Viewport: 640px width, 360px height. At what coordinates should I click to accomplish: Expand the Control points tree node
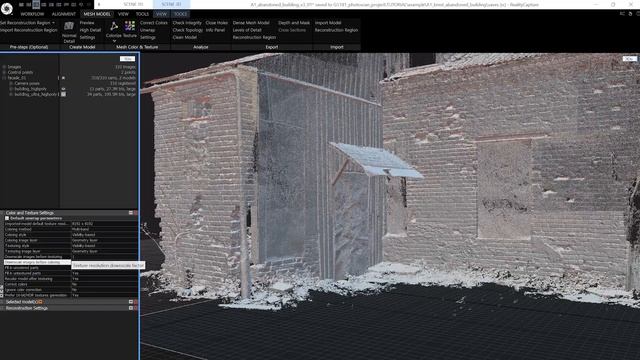(4, 72)
